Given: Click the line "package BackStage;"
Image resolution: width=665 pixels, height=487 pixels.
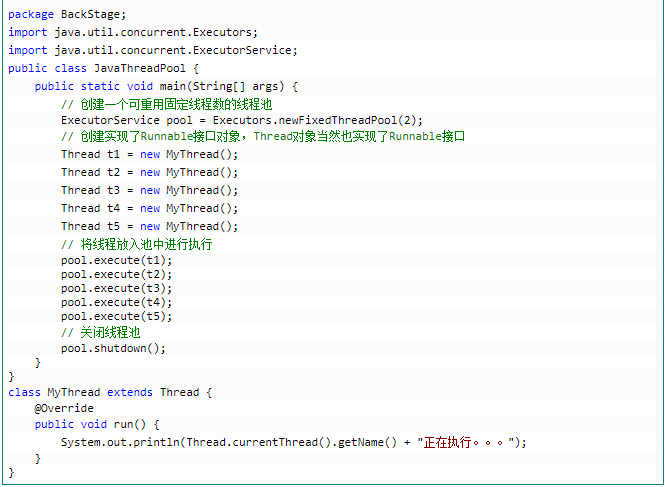Looking at the screenshot, I should (67, 14).
